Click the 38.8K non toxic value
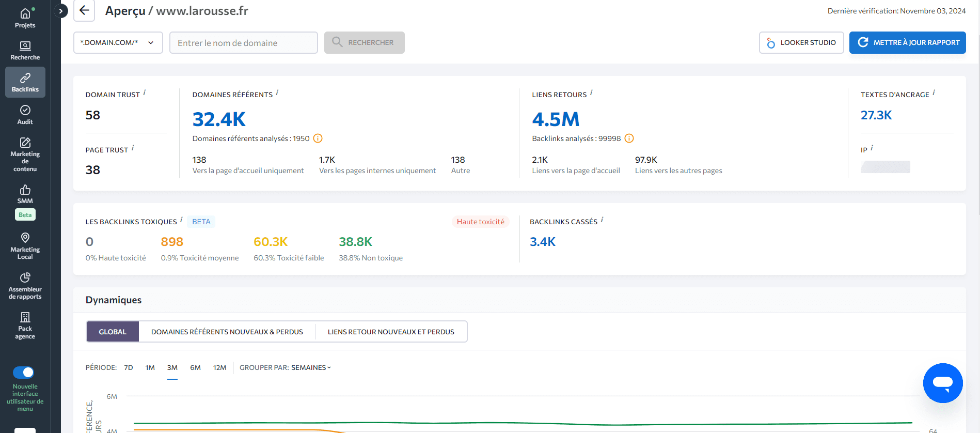 355,242
